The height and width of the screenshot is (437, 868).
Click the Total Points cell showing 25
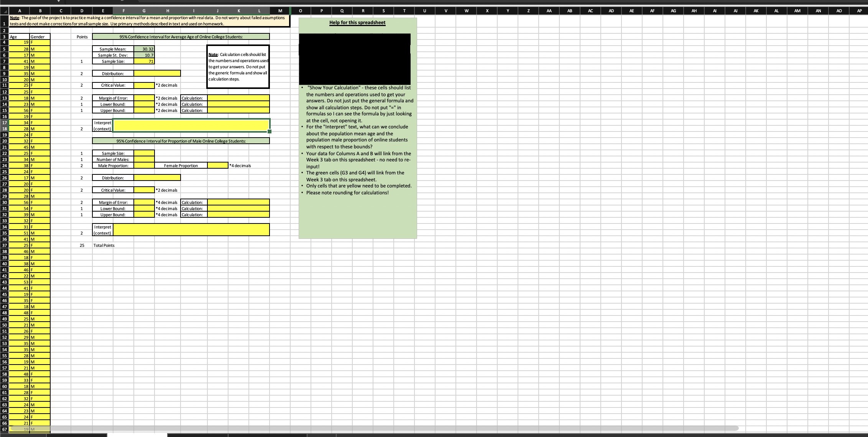pyautogui.click(x=82, y=245)
